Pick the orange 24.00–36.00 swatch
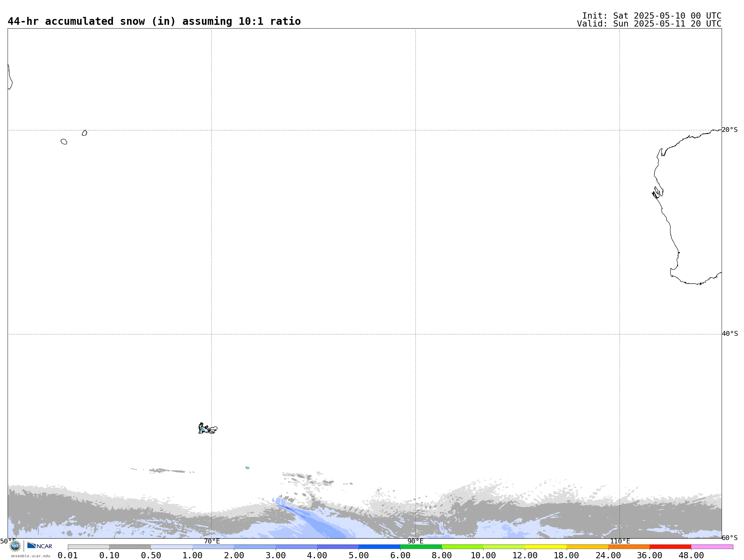Screen dimensions: 744x560 pos(629,547)
